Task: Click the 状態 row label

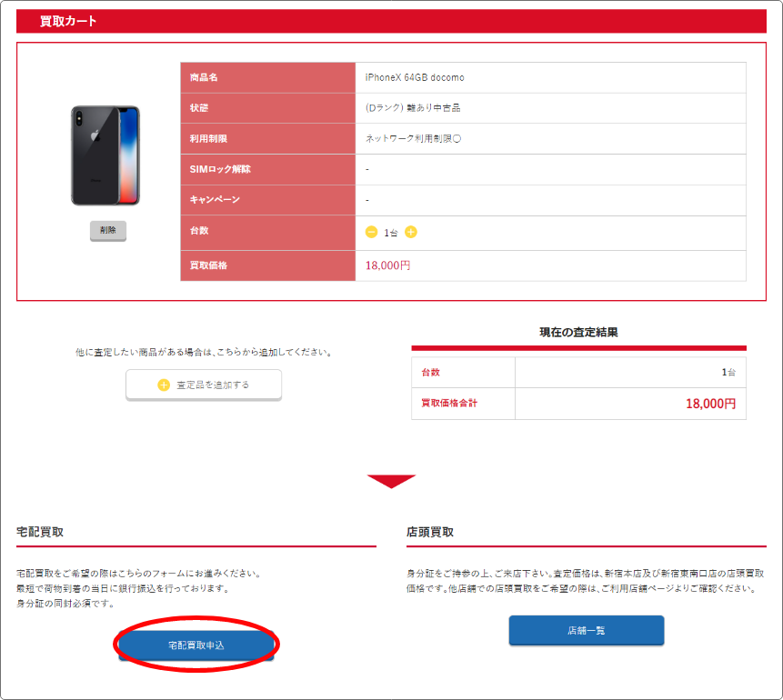Action: 199,108
